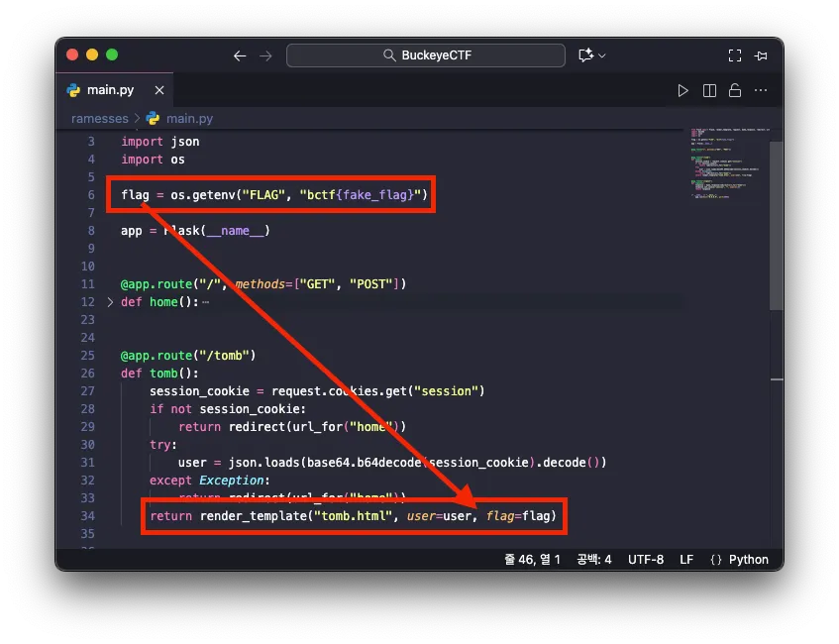The height and width of the screenshot is (644, 839).
Task: Change indentation setting '공백: 4'
Action: [x=594, y=560]
